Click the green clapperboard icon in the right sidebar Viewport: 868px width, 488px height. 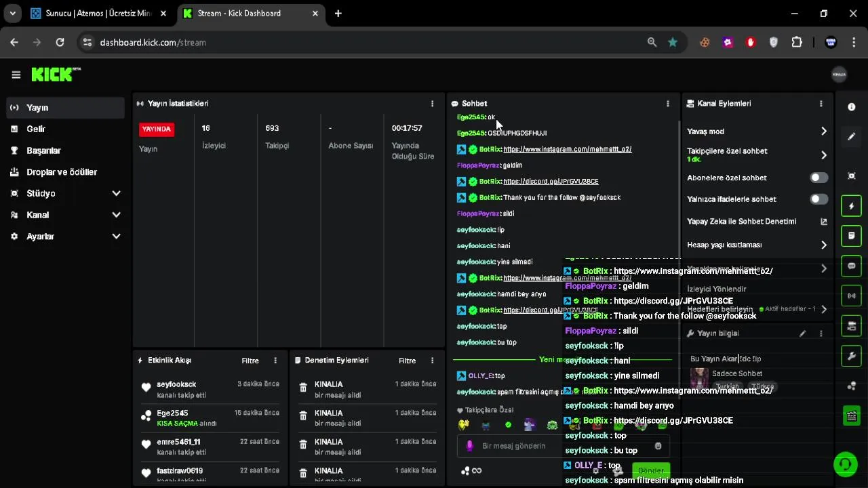(x=852, y=415)
